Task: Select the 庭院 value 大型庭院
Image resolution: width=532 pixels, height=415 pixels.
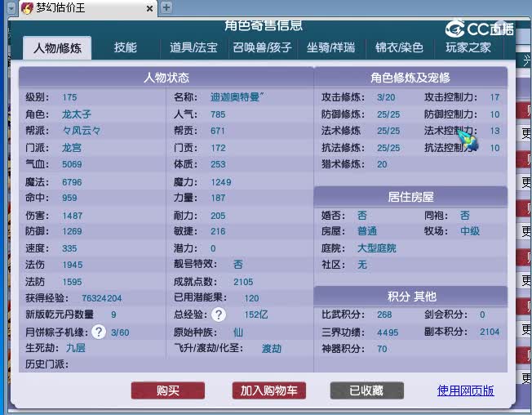Action: 377,248
